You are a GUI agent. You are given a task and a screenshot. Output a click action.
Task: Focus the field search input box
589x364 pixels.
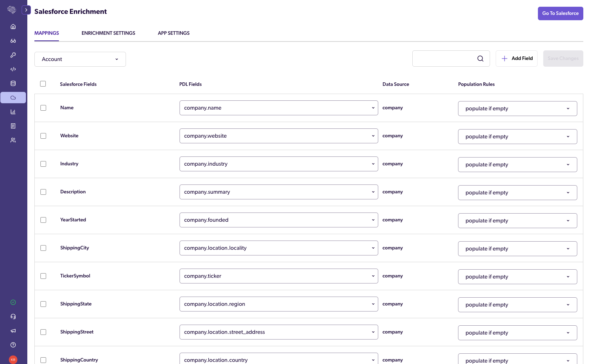[x=451, y=59]
